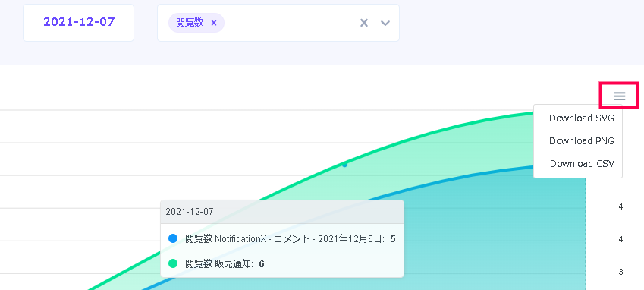Viewport: 644px width, 290px height.
Task: Choose Download SVG from chart menu
Action: click(582, 118)
